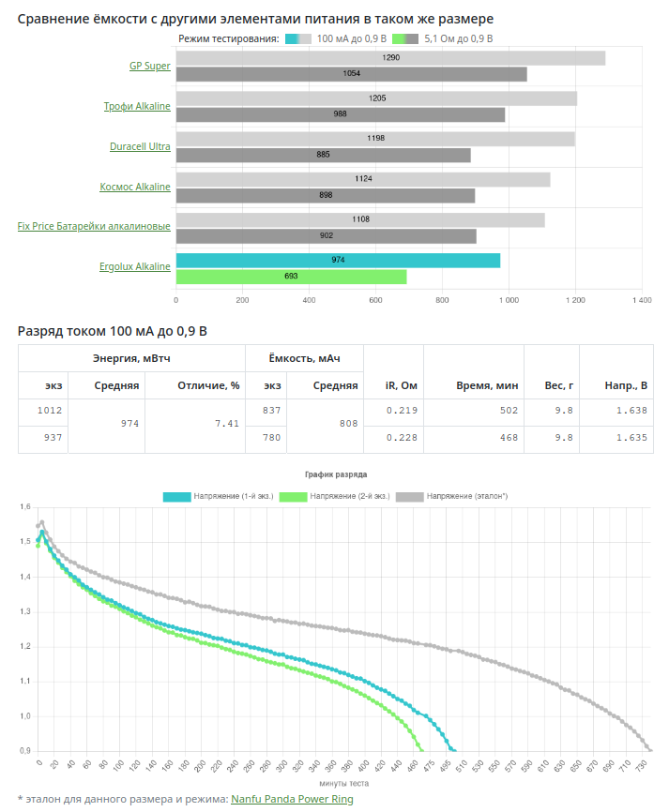The image size is (669, 812).
Task: Open the Трофи Alkaline link
Action: tap(137, 106)
